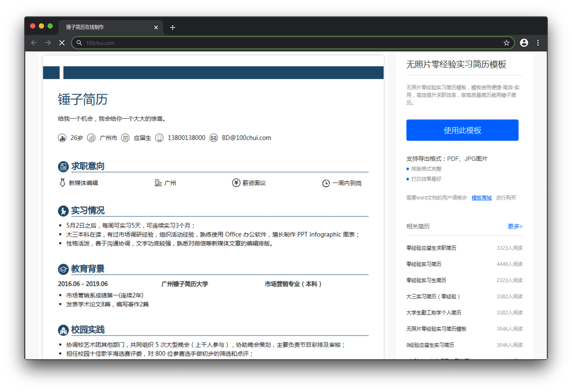This screenshot has height=392, width=572.
Task: Open 大三实习简历（零经验） link
Action: coord(433,297)
